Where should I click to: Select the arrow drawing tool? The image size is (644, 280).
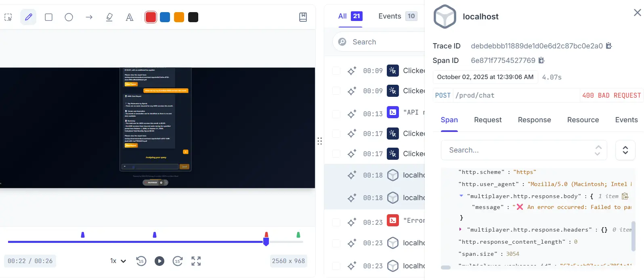tap(89, 17)
